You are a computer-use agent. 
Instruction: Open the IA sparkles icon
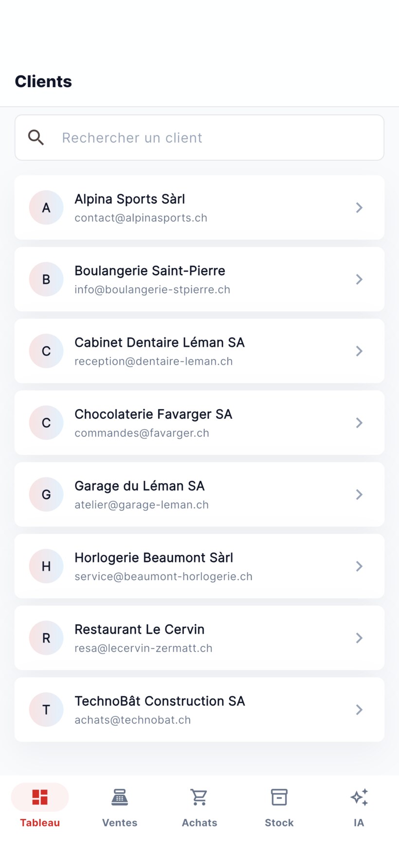(x=359, y=797)
